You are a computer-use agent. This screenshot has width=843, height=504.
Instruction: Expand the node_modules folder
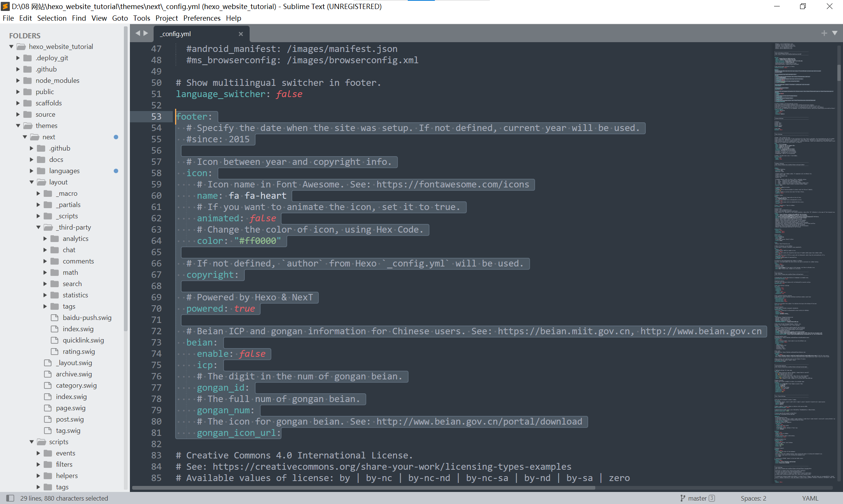18,81
